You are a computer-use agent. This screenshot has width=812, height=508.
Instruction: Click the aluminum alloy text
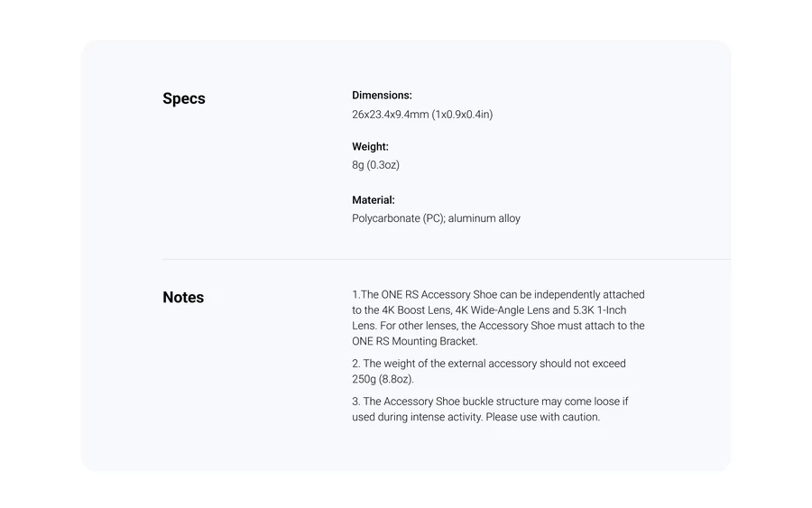click(484, 218)
